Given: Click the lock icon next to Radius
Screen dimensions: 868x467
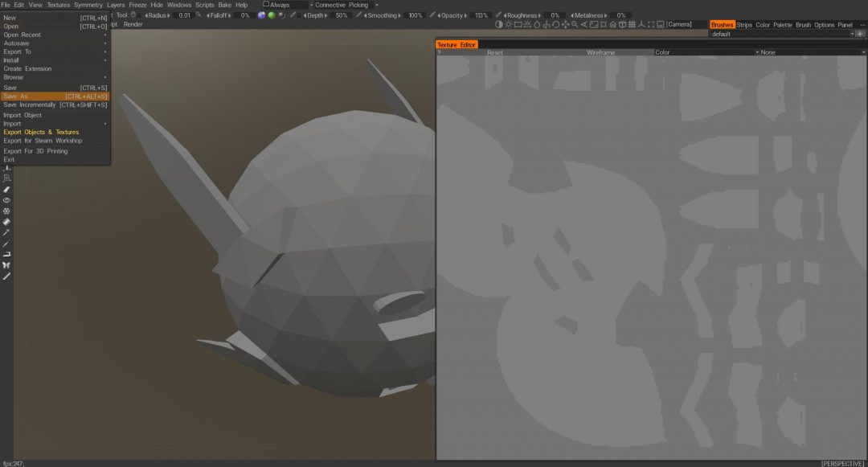Looking at the screenshot, I should [x=133, y=15].
